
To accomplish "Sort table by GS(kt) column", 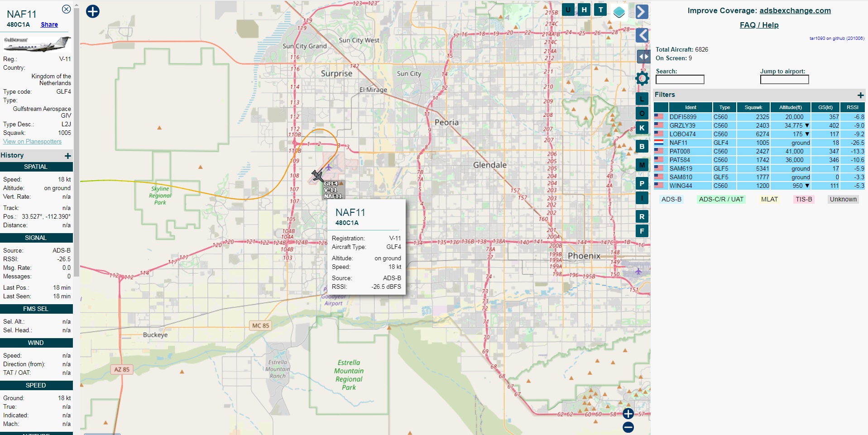I will pyautogui.click(x=825, y=107).
